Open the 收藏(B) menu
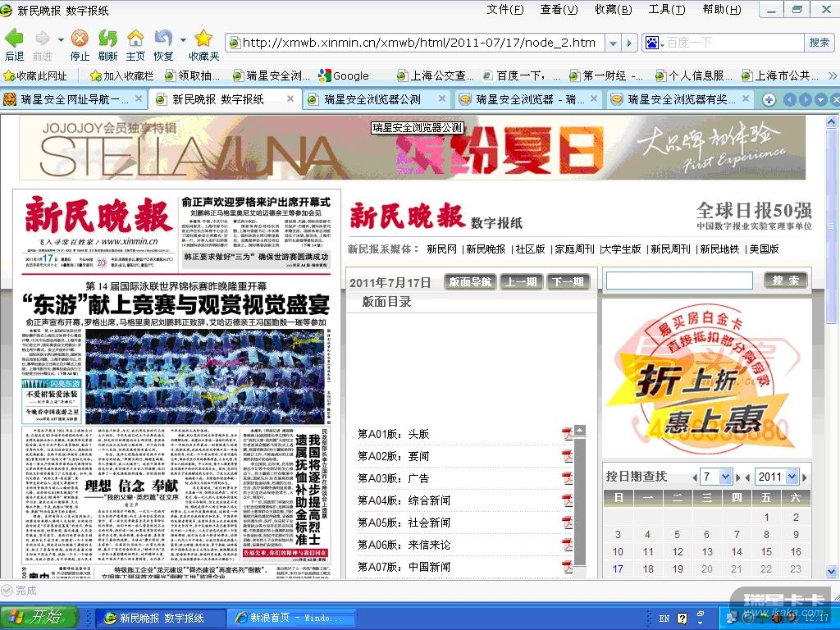 tap(613, 9)
